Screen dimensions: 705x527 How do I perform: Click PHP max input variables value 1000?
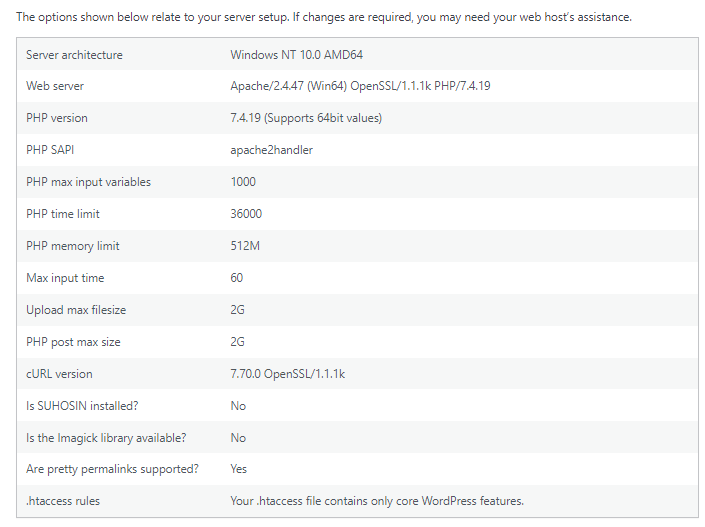tap(243, 182)
